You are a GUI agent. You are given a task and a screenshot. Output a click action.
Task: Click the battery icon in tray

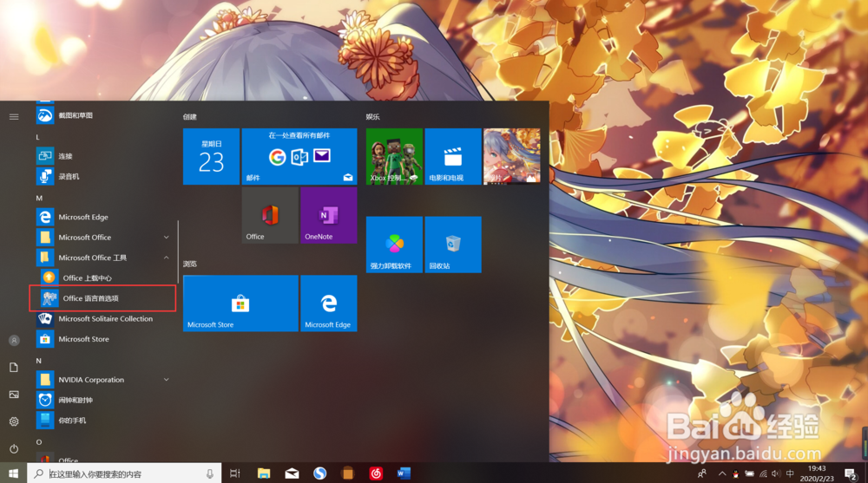pyautogui.click(x=749, y=473)
